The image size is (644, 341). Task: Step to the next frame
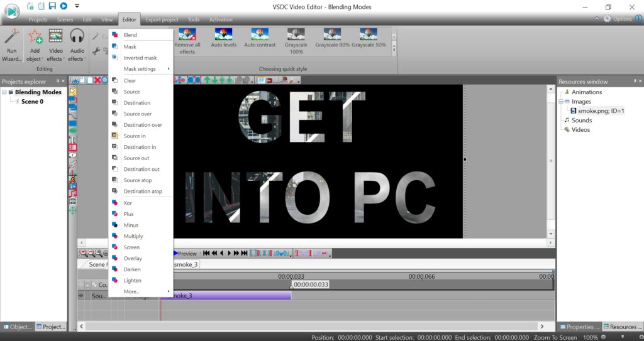click(x=229, y=253)
